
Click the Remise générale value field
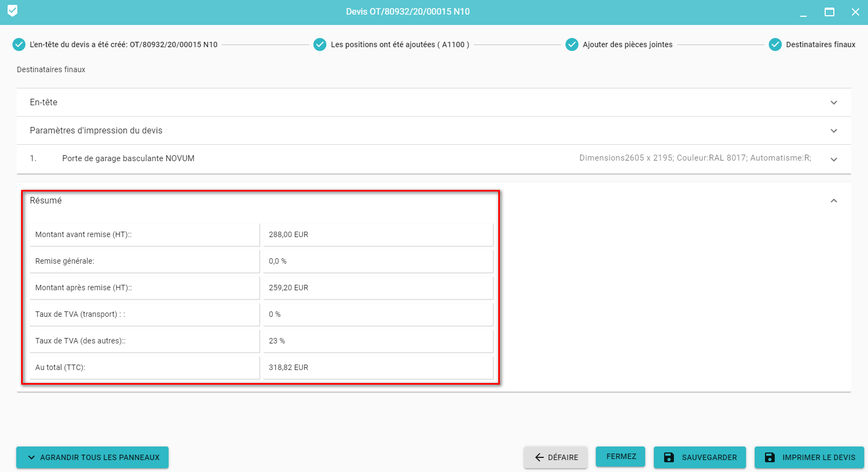(x=378, y=261)
